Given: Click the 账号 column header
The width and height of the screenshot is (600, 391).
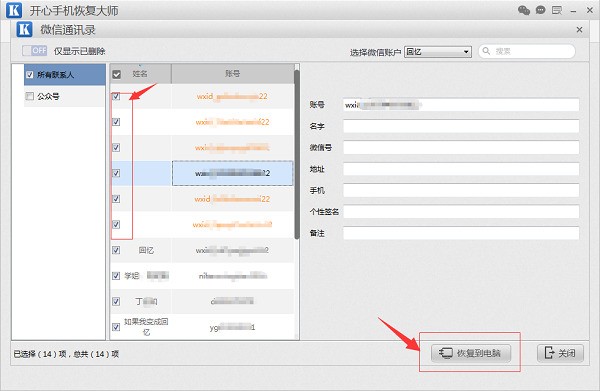Looking at the screenshot, I should coord(232,73).
